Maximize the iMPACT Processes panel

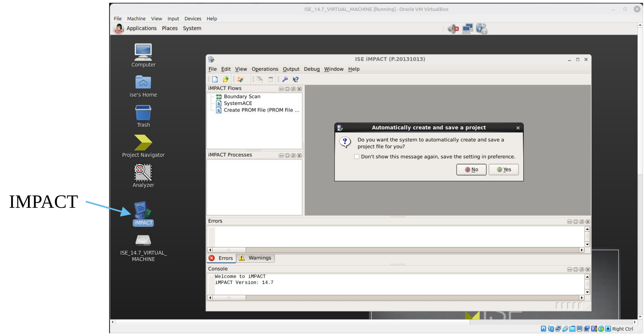pos(287,155)
